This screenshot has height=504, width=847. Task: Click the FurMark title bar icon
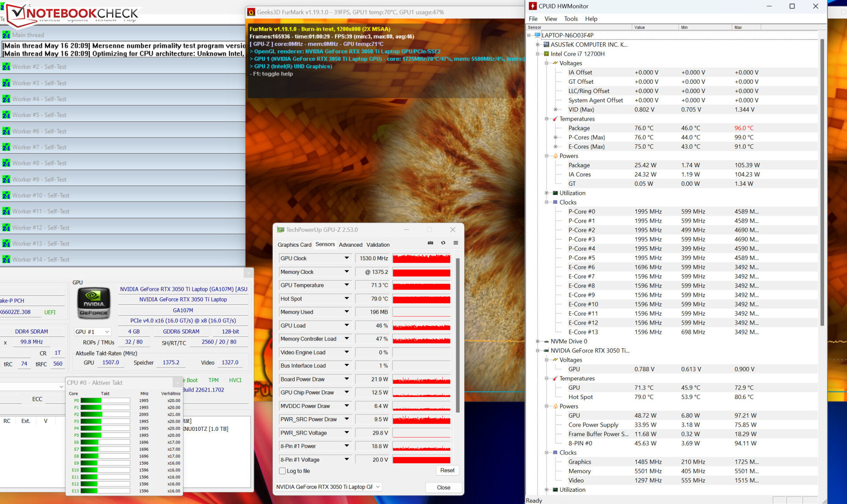click(x=251, y=12)
